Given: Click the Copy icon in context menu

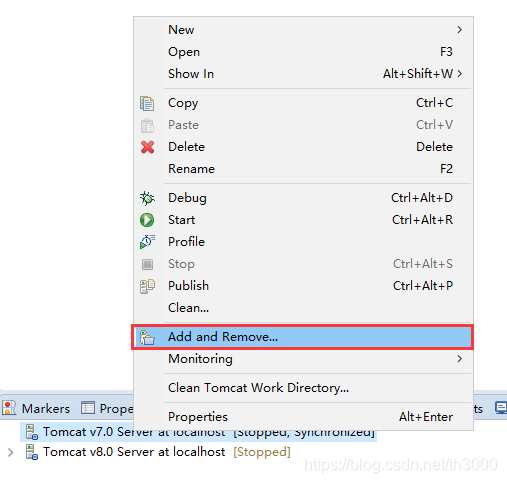Looking at the screenshot, I should pyautogui.click(x=147, y=103).
